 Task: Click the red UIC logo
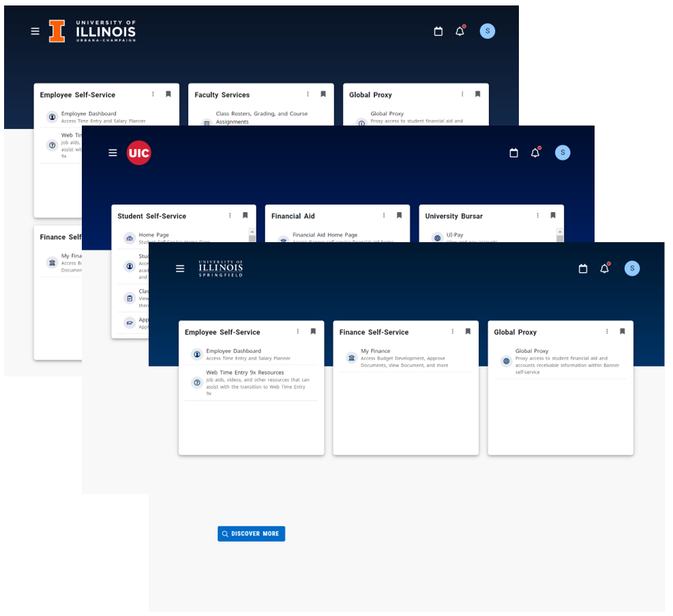coord(138,153)
